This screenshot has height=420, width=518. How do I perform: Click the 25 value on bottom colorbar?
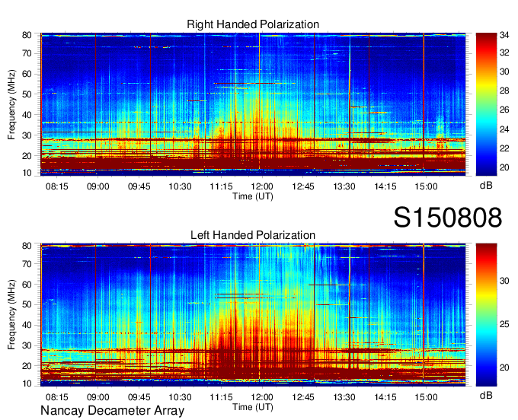[504, 324]
